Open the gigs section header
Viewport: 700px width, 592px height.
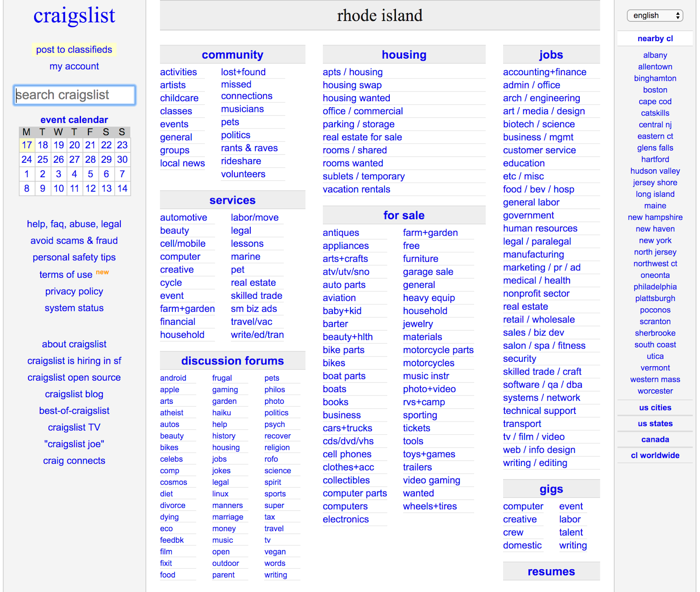pos(551,489)
